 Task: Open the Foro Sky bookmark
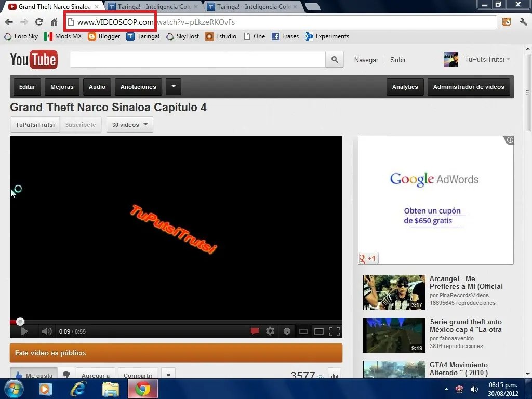21,36
